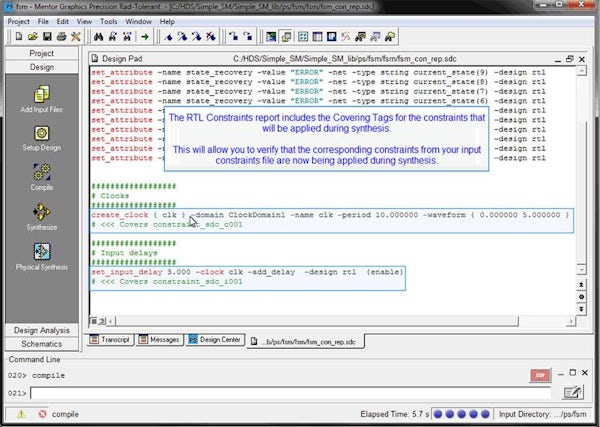Click the new file toolbar icon

click(19, 37)
